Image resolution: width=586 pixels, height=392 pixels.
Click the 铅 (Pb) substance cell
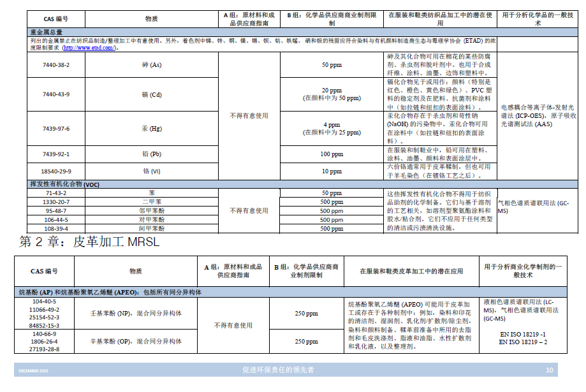pyautogui.click(x=151, y=154)
